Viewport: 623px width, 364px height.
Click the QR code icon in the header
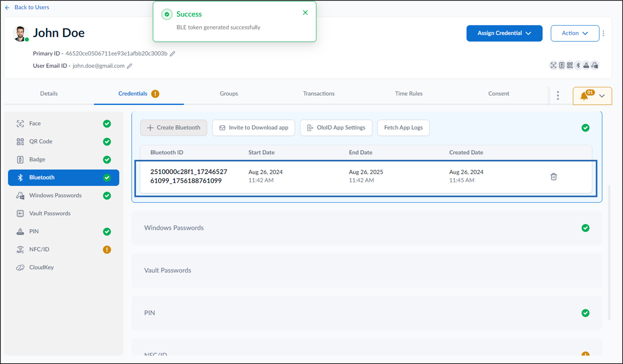point(570,65)
